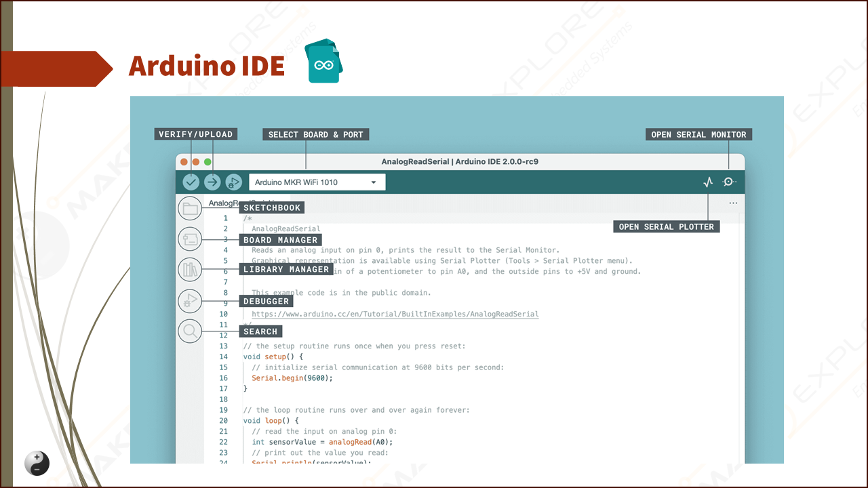Collapse the Arduino MKR WiFi 1010 selector chevron
868x488 pixels.
click(x=374, y=182)
